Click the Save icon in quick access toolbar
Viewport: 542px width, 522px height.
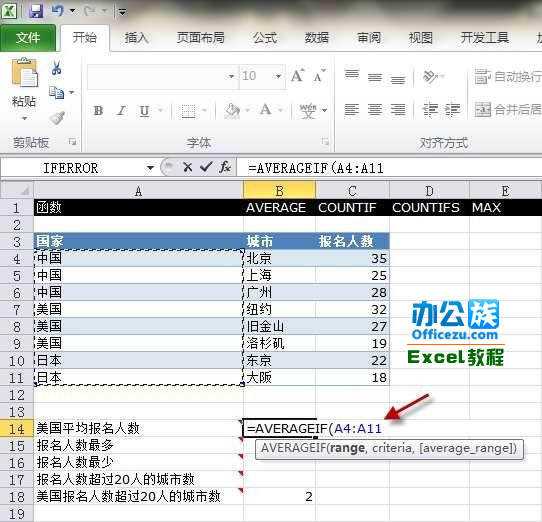tap(36, 11)
